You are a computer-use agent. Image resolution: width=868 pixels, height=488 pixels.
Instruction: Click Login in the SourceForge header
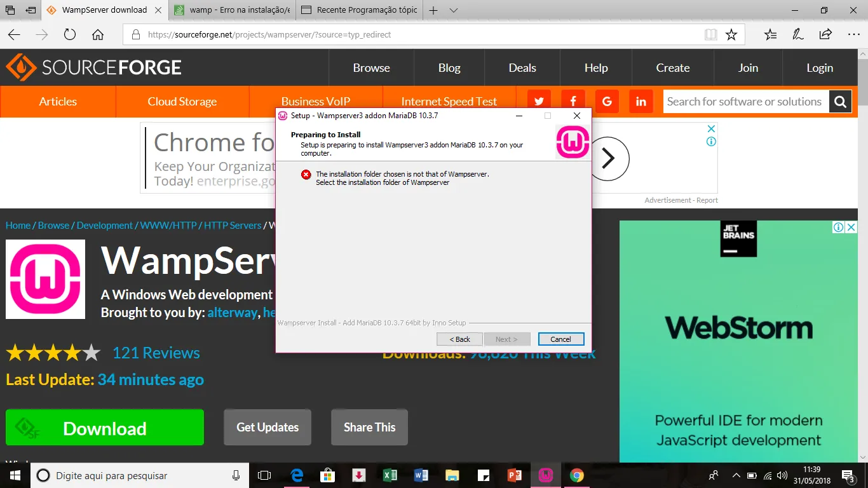[x=820, y=68]
